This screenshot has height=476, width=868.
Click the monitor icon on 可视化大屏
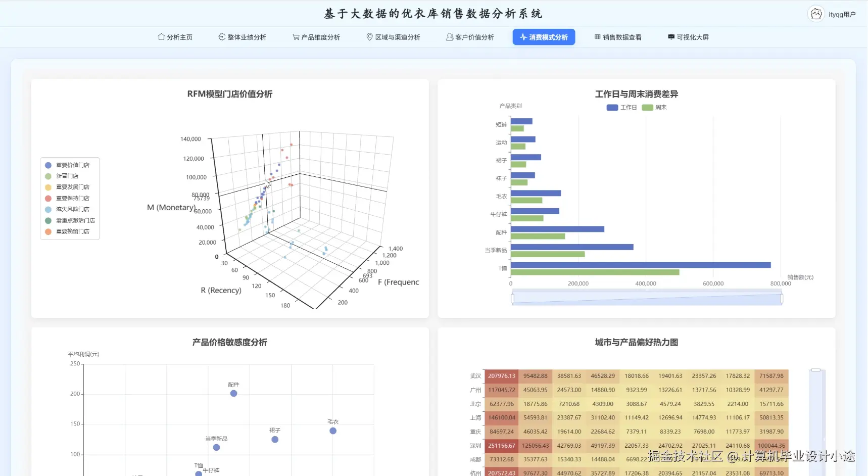[x=670, y=36]
